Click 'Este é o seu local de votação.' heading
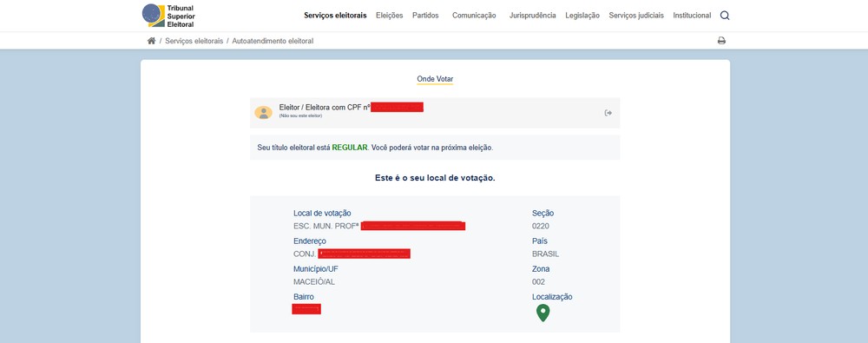Image resolution: width=868 pixels, height=343 pixels. pyautogui.click(x=435, y=178)
